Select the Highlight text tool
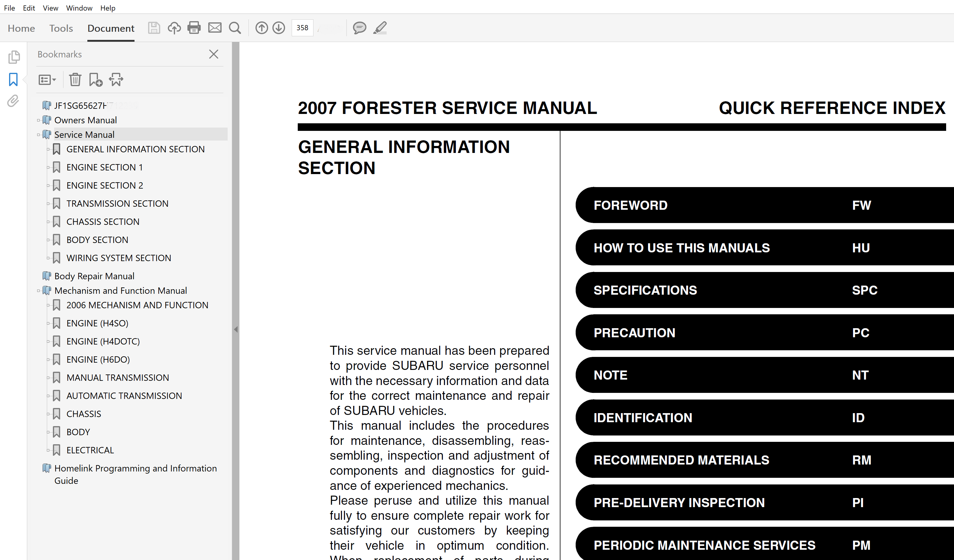Screen dimensions: 954x560 coord(380,28)
